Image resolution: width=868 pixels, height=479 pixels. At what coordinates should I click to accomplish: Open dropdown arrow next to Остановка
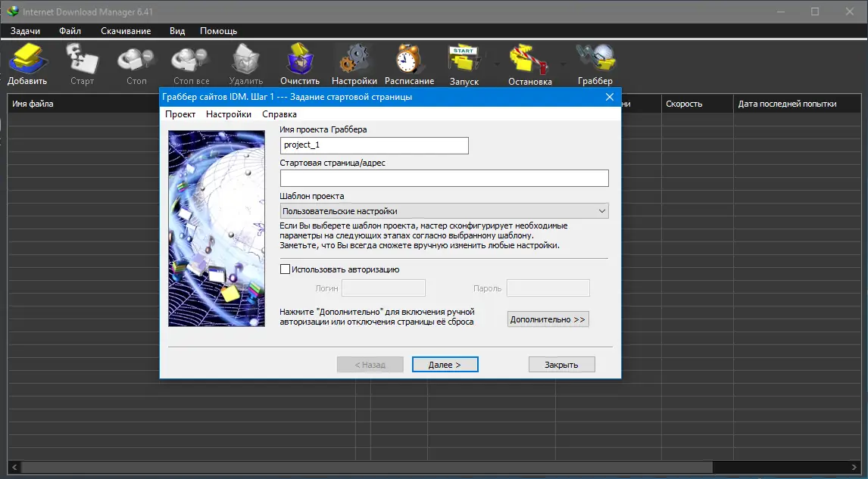coord(563,64)
